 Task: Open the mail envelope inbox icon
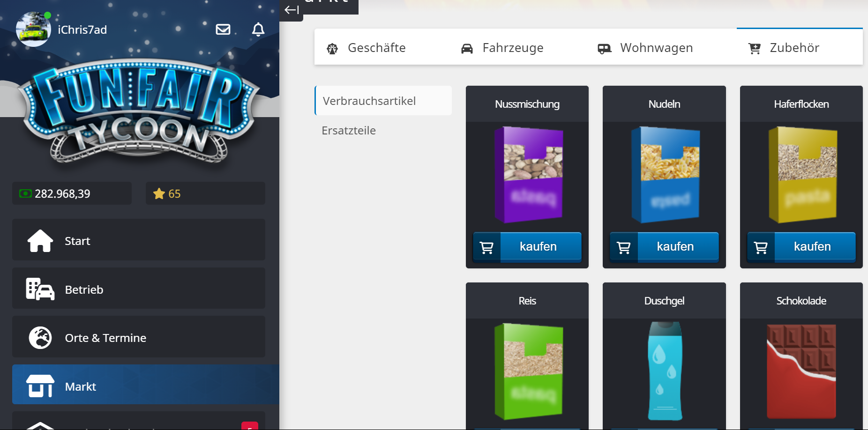tap(223, 30)
